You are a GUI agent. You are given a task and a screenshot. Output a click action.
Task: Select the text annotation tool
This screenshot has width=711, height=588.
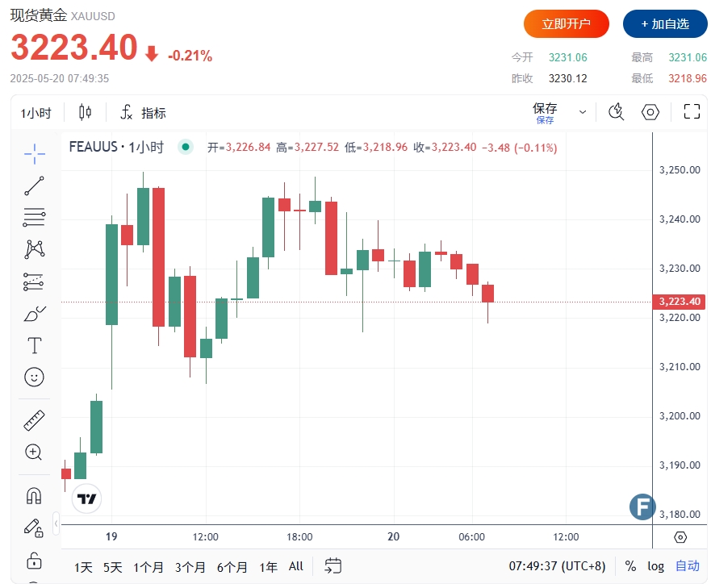coord(34,346)
